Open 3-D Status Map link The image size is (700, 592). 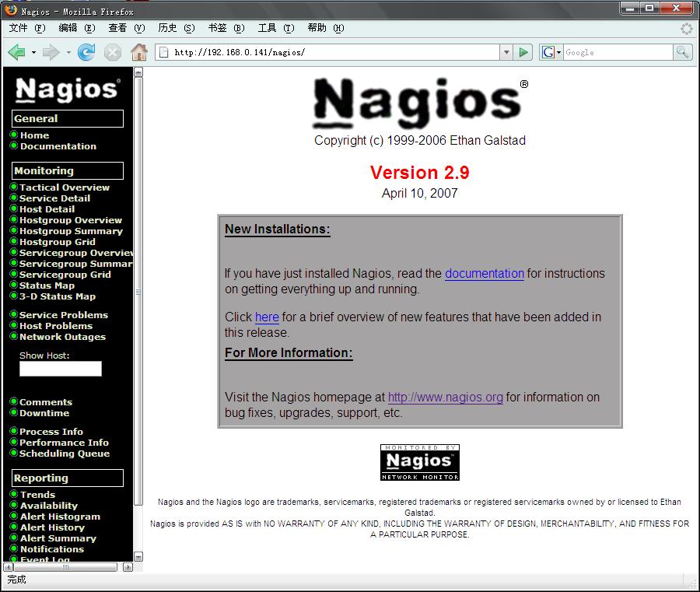(57, 296)
